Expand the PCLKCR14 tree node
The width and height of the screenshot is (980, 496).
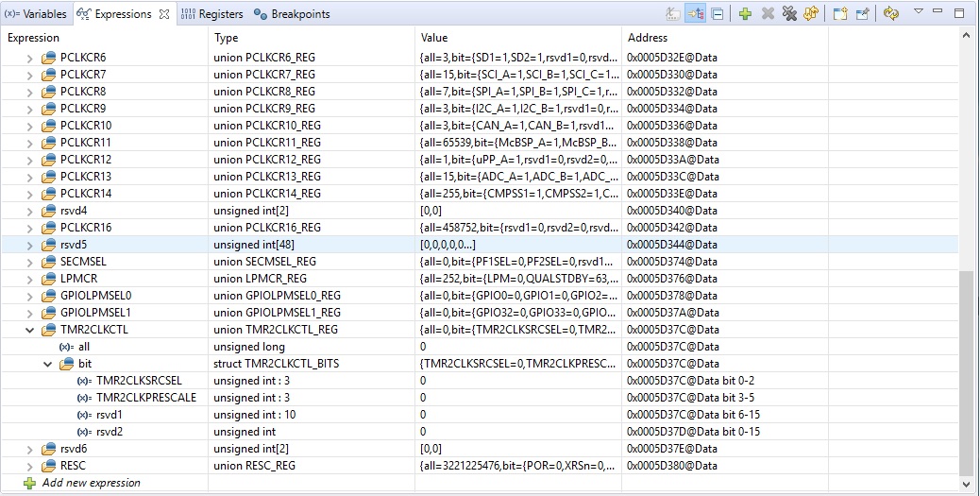[x=29, y=194]
